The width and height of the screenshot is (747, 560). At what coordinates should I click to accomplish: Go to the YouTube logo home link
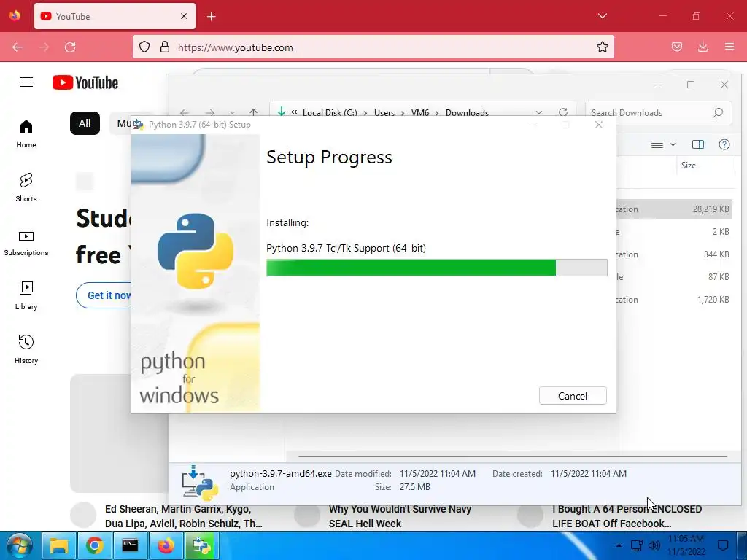coord(85,82)
